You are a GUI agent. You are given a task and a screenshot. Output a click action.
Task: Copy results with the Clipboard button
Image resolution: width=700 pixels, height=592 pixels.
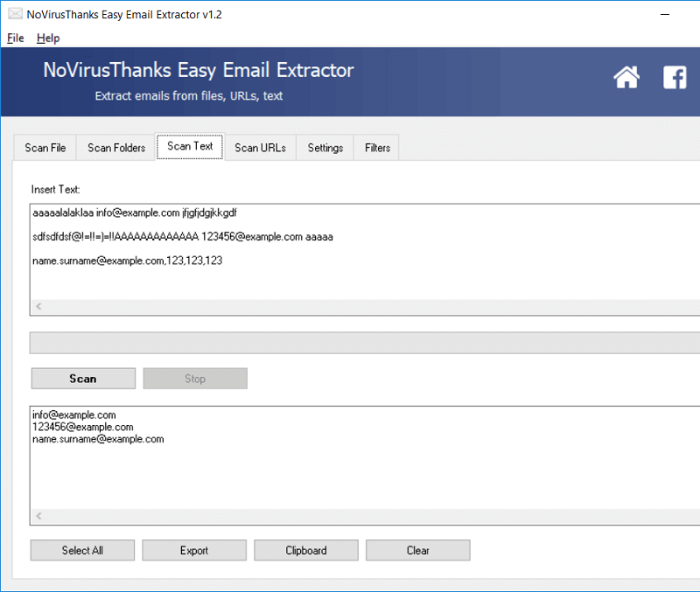click(306, 550)
